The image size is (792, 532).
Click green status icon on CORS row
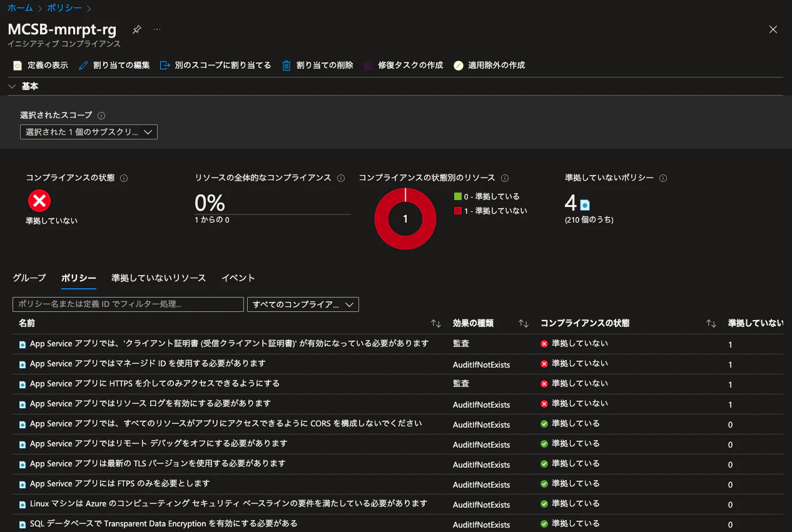pyautogui.click(x=544, y=424)
